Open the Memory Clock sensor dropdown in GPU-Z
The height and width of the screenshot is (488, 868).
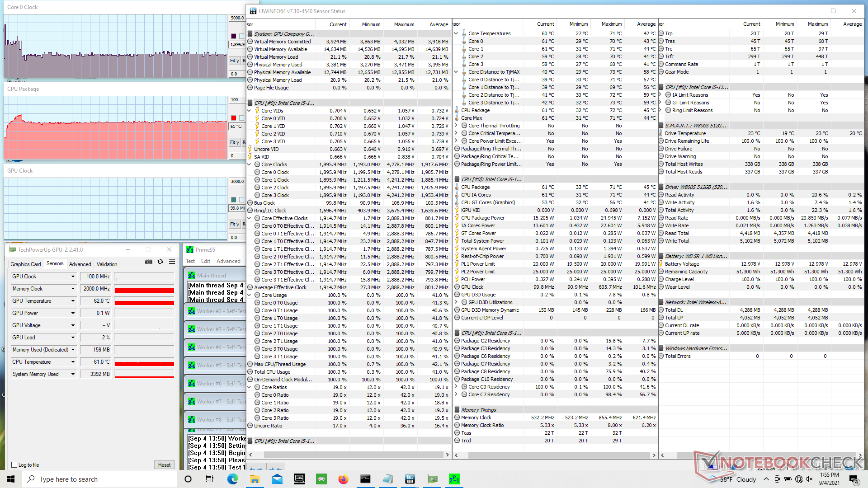point(73,289)
